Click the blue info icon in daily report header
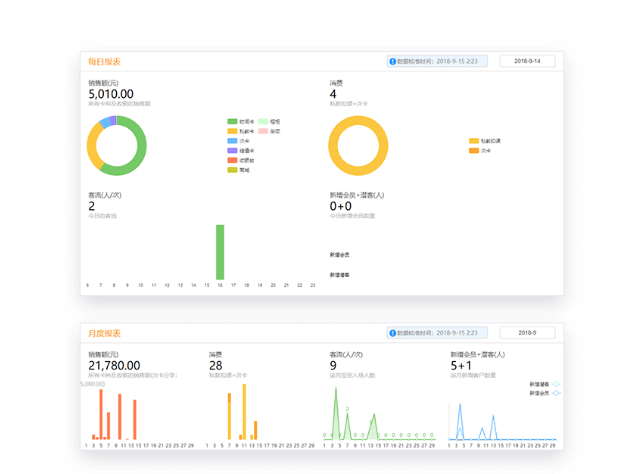Image resolution: width=620 pixels, height=474 pixels. point(392,61)
